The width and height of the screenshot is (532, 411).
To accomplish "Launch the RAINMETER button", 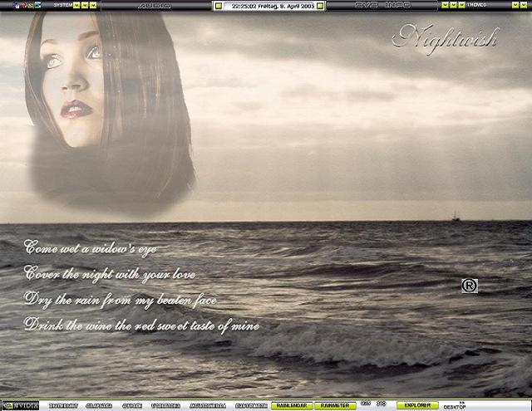I will click(335, 405).
